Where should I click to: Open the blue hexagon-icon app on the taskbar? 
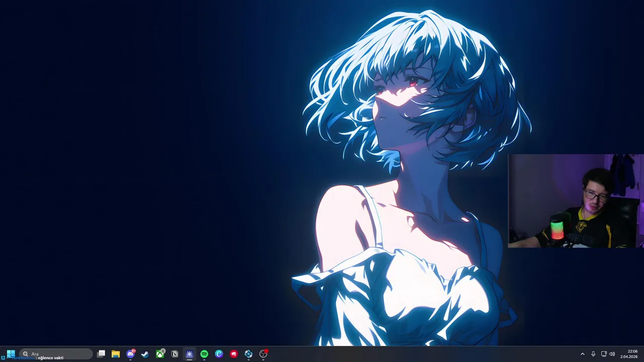pyautogui.click(x=249, y=354)
